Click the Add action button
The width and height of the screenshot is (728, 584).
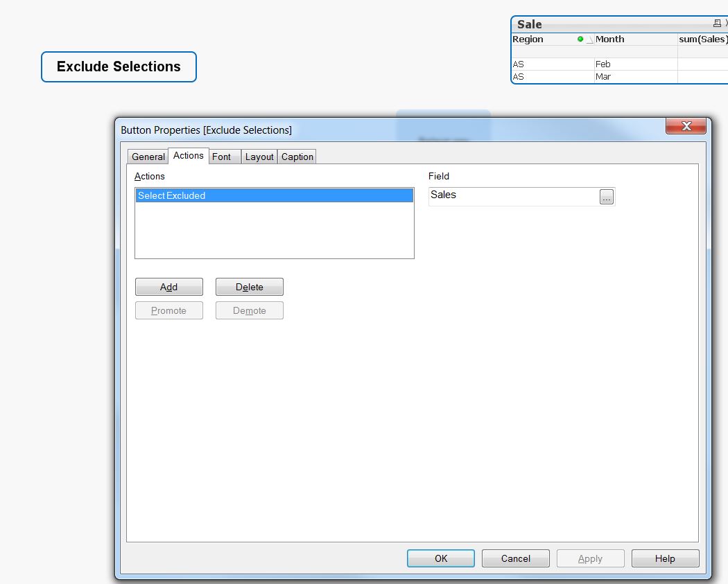coord(169,287)
